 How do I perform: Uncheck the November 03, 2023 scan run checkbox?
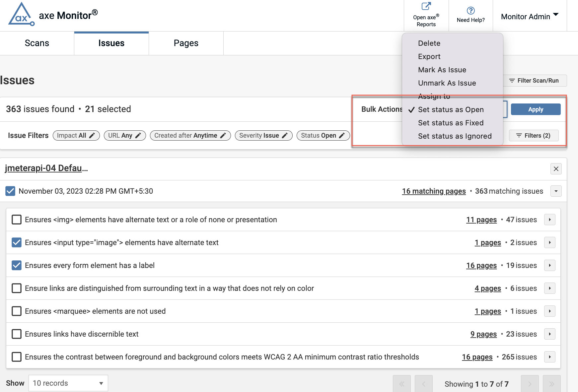(x=10, y=191)
